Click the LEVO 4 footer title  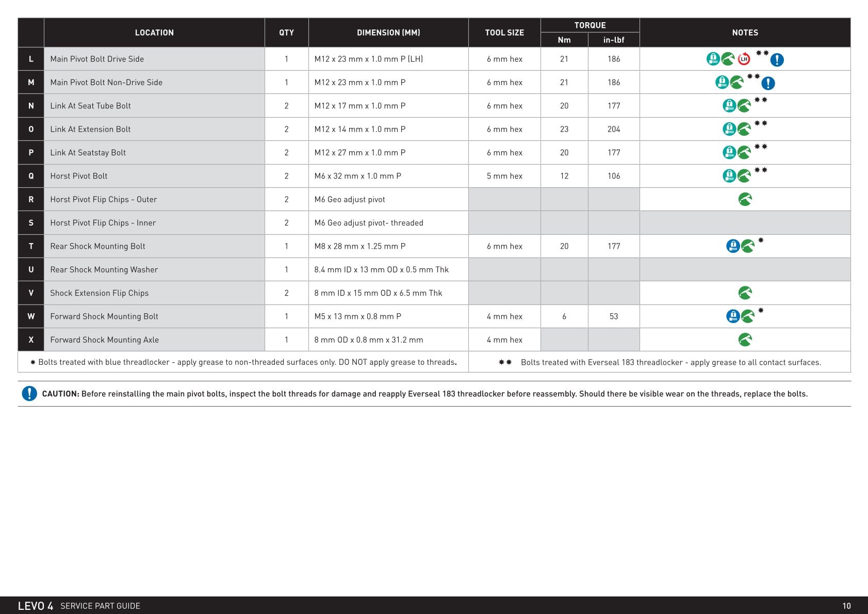coord(36,606)
